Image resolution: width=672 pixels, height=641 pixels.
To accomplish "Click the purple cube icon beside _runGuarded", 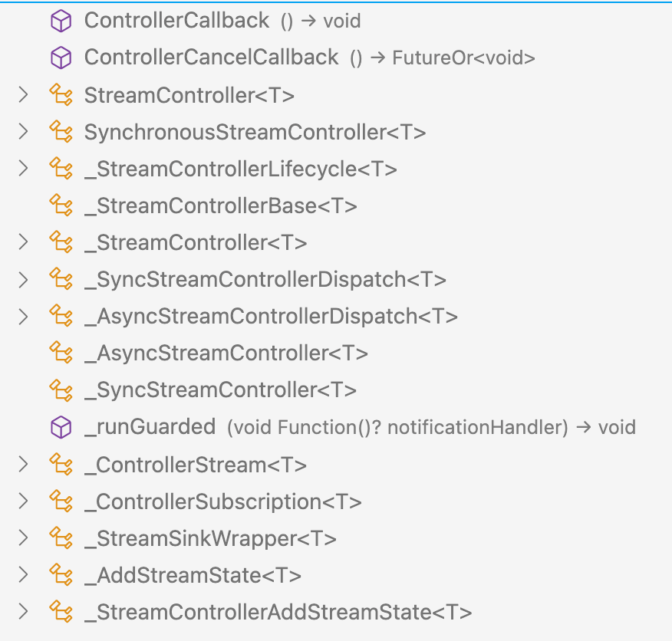I will [x=61, y=427].
